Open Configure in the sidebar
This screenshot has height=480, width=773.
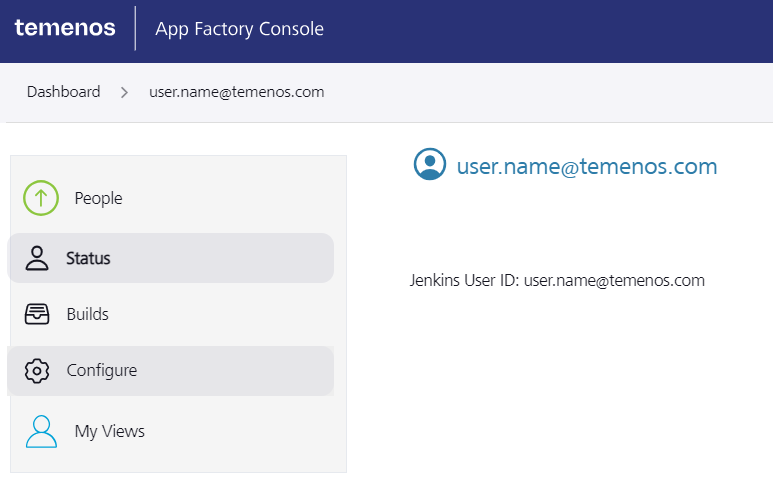tap(171, 371)
